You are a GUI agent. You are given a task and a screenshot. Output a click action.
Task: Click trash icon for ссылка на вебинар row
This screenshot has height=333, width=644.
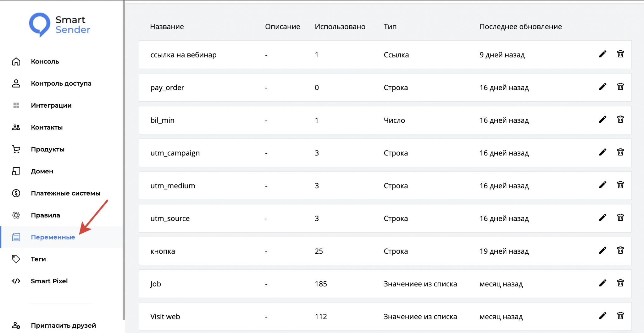click(620, 54)
